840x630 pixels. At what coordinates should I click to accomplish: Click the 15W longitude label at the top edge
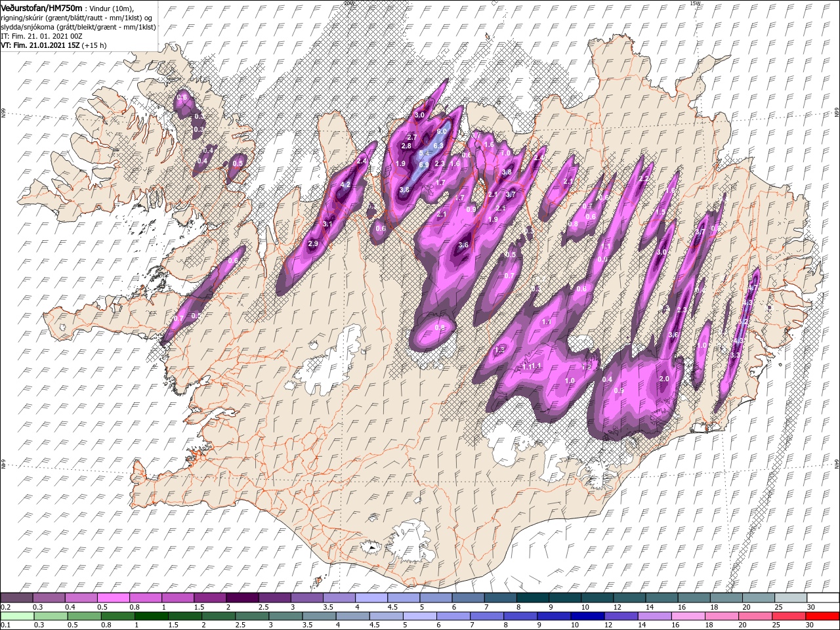tap(695, 3)
